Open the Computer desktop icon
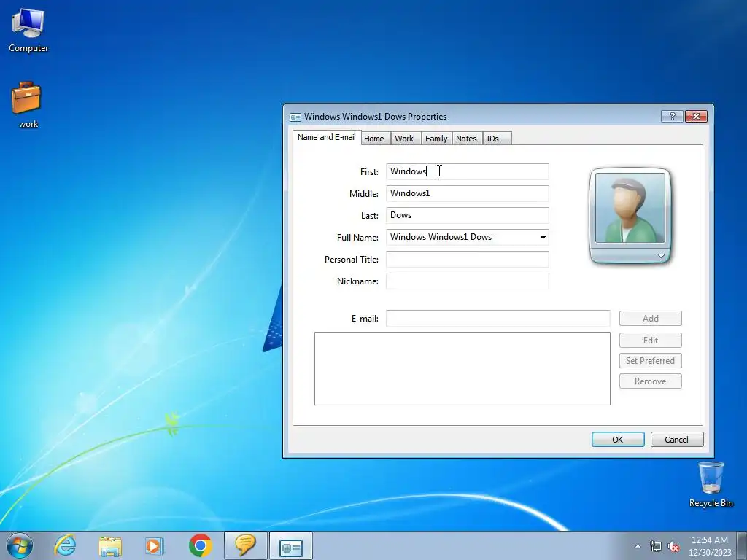The image size is (747, 560). pyautogui.click(x=28, y=31)
